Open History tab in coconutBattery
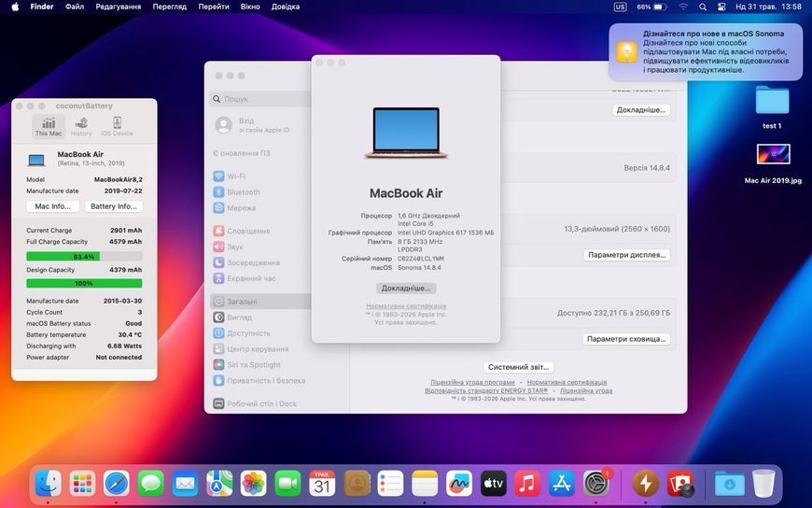 tap(81, 126)
